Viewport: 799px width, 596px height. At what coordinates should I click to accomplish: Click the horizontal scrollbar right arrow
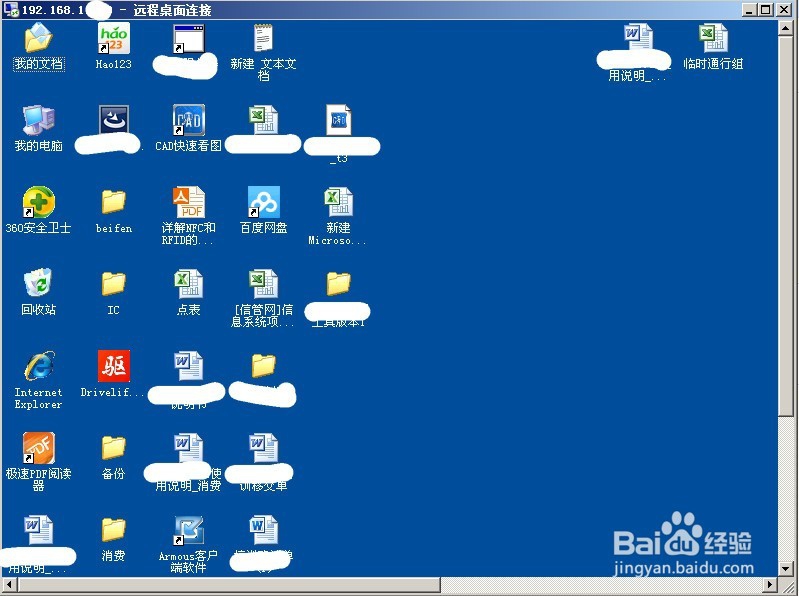[770, 584]
